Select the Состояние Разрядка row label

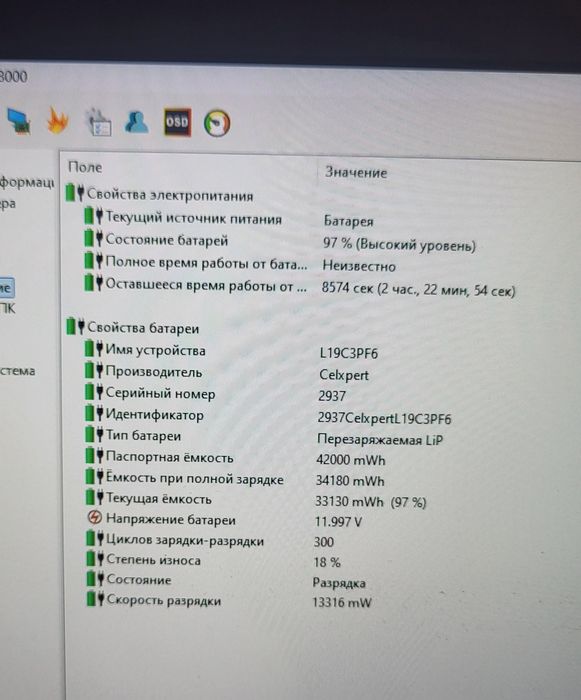tap(139, 579)
